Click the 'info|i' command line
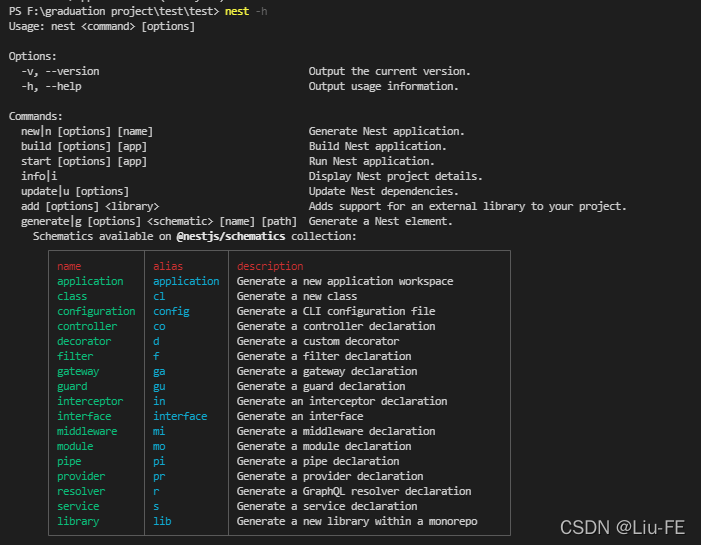Screen dimensions: 701x545 [x=39, y=176]
